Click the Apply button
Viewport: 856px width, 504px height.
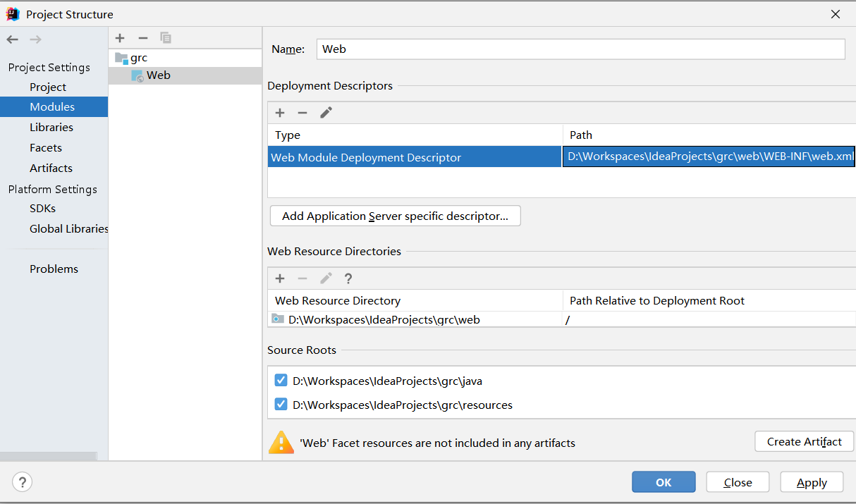(x=812, y=482)
